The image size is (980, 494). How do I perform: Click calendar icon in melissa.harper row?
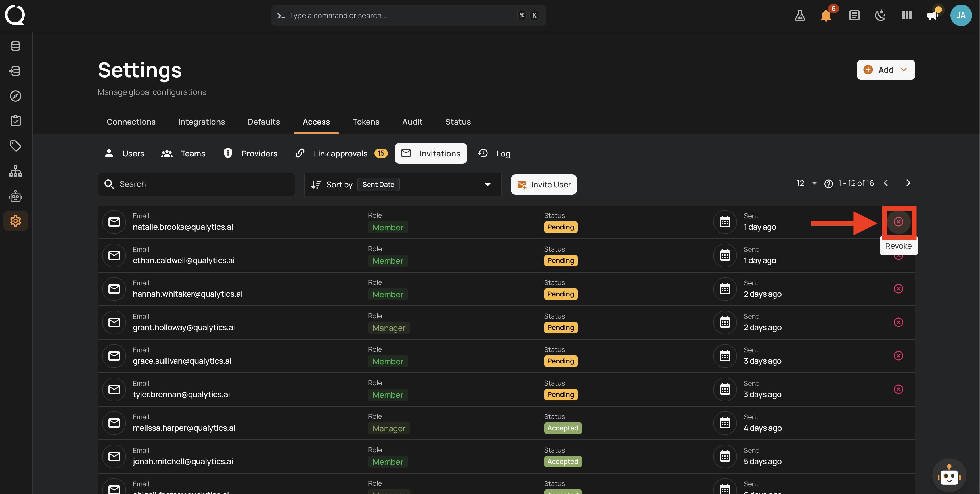point(725,423)
